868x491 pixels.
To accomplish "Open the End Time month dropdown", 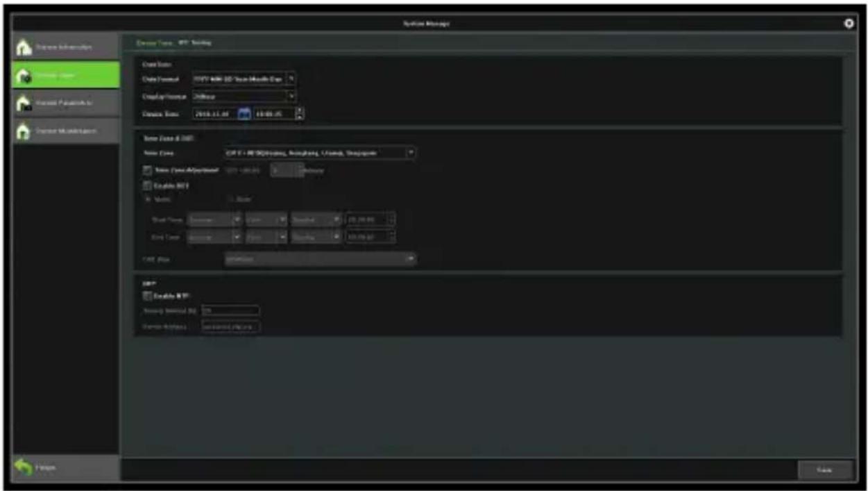I will pyautogui.click(x=214, y=237).
